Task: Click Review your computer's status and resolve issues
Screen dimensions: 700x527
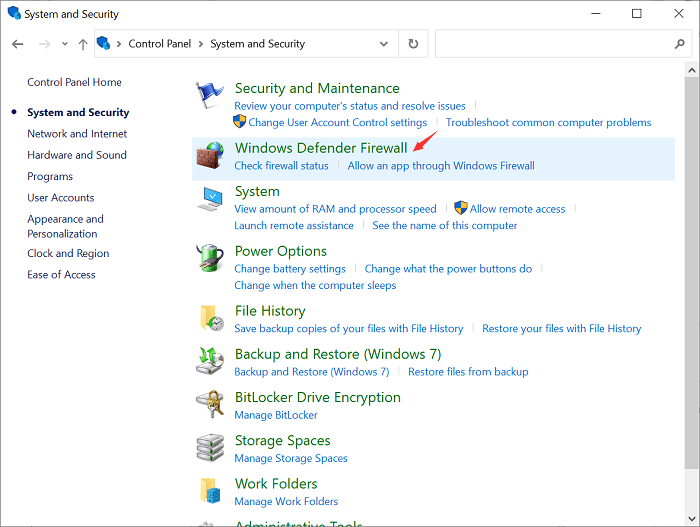Action: [x=350, y=106]
